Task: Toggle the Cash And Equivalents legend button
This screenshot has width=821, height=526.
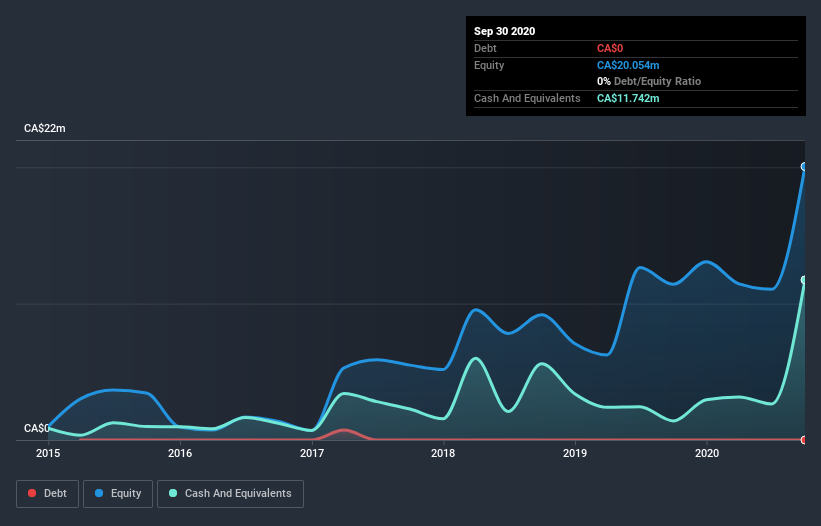Action: [x=230, y=494]
